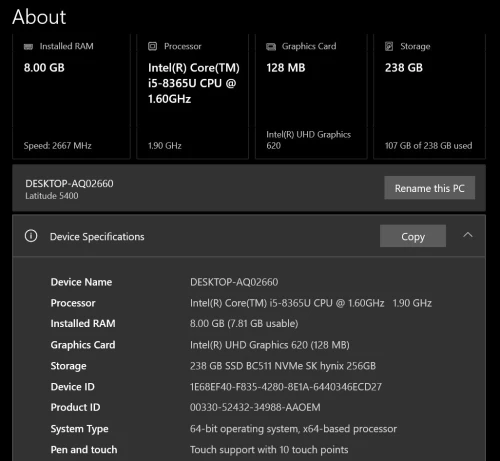Click the Device ID row label
The width and height of the screenshot is (500, 461).
(72, 387)
